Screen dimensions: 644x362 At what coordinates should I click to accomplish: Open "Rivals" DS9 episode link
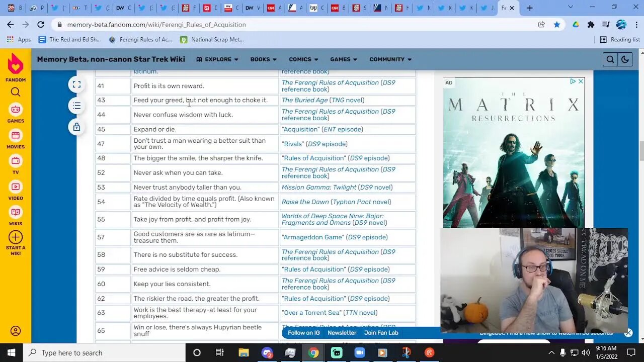point(292,144)
